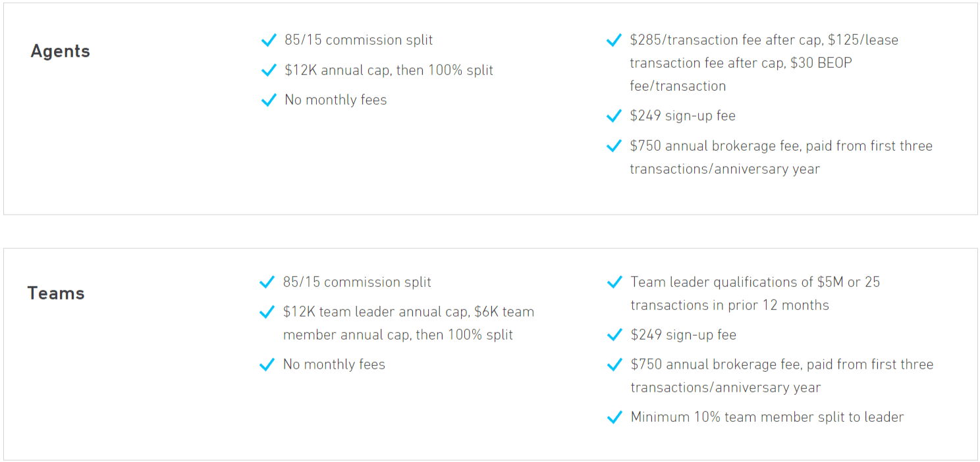Click the "$12K annual cap, then 100% split" text
The width and height of the screenshot is (980, 462).
pyautogui.click(x=389, y=70)
